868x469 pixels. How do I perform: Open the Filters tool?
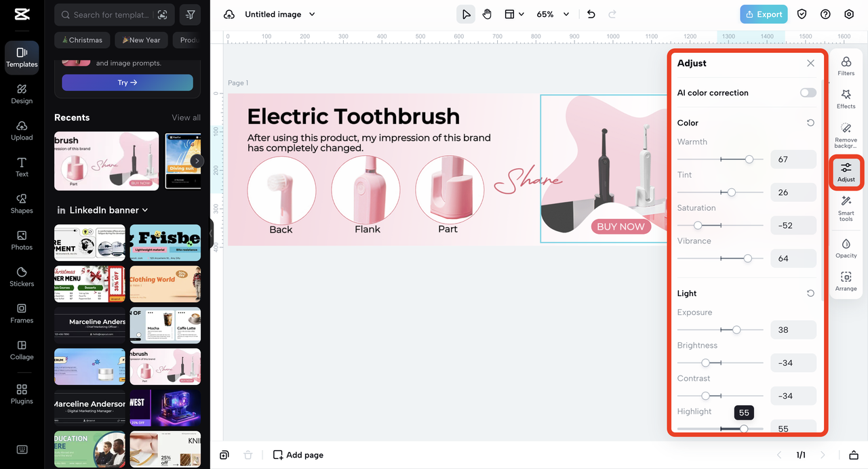[846, 66]
